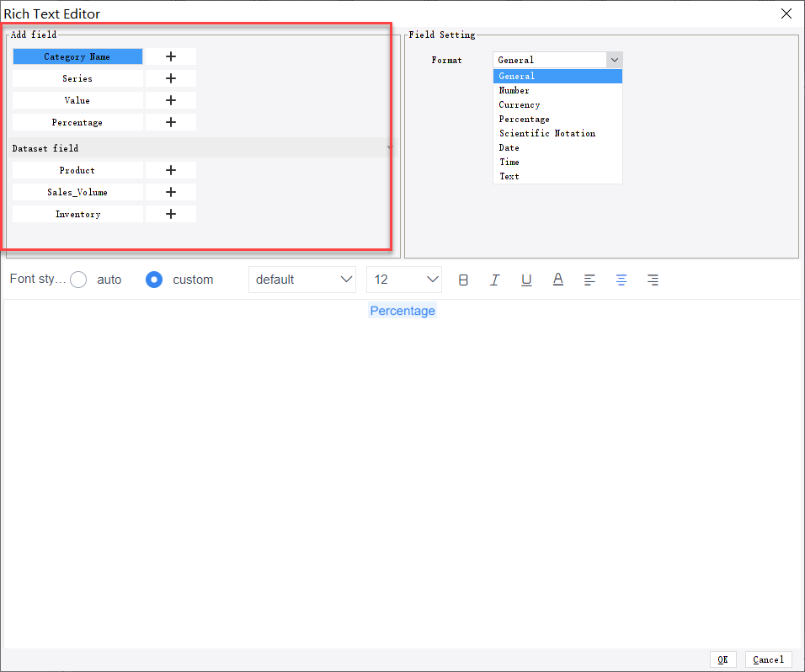Choose Scientific Notation from the format list
Screen dimensions: 805x672
point(546,133)
